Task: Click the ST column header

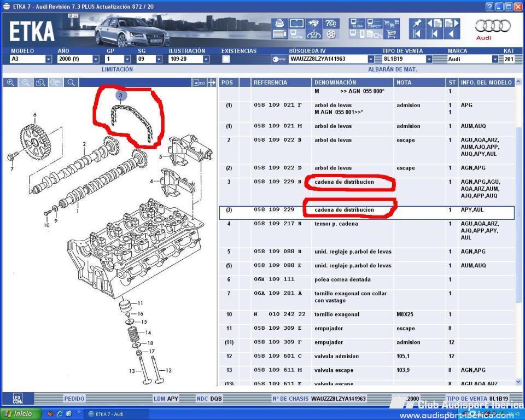Action: [x=452, y=83]
